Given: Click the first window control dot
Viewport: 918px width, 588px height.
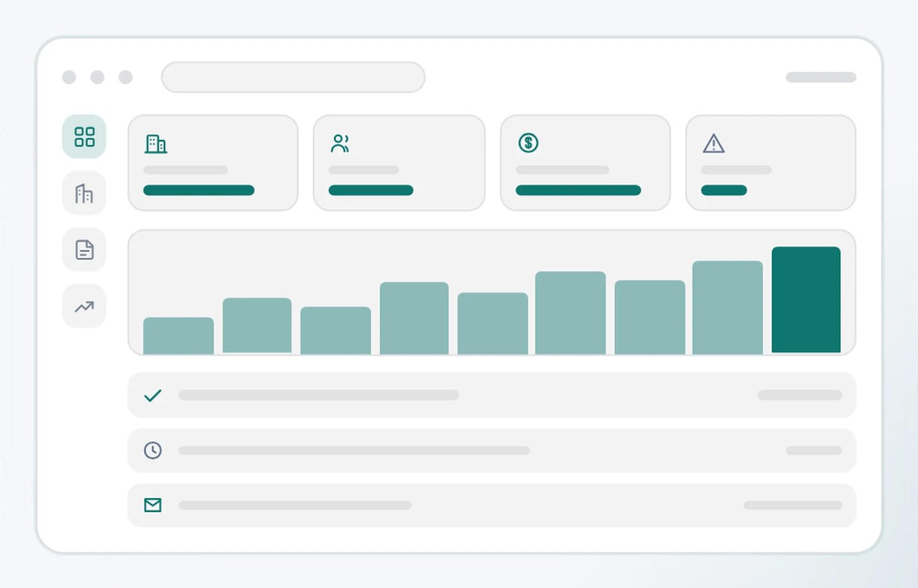Looking at the screenshot, I should point(69,77).
